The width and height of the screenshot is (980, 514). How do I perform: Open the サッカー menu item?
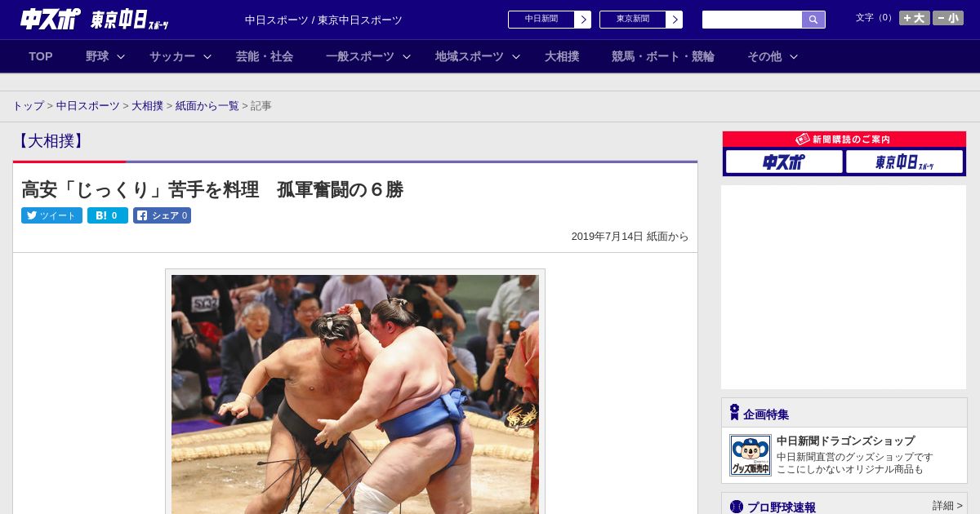pos(172,56)
